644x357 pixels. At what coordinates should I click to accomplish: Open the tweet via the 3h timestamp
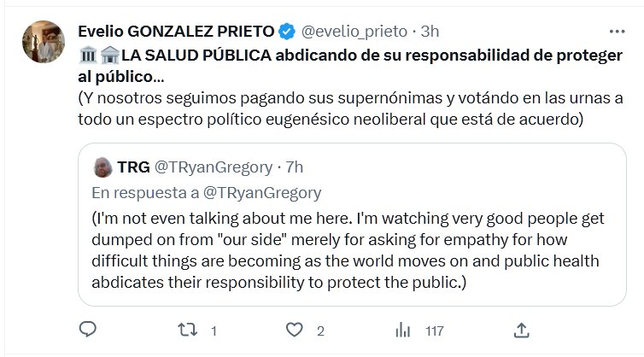pyautogui.click(x=430, y=32)
